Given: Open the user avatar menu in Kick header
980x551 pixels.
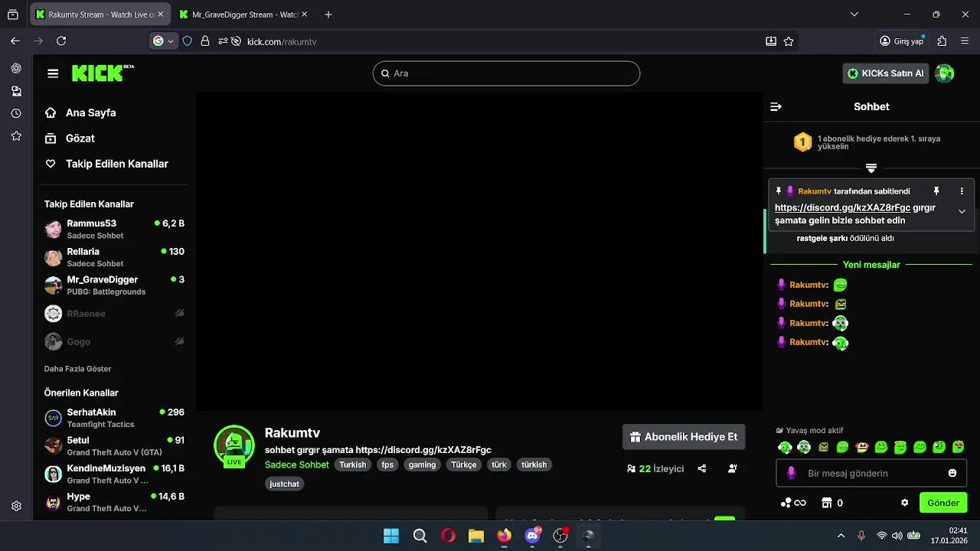Looking at the screenshot, I should click(945, 73).
